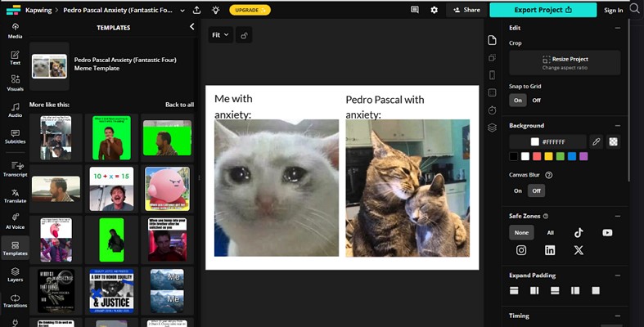The image size is (644, 327).
Task: Collapse the Timing section
Action: click(x=617, y=316)
